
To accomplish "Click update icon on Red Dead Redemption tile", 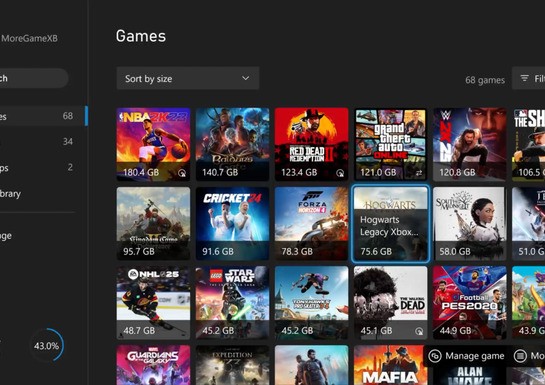I will [x=340, y=173].
